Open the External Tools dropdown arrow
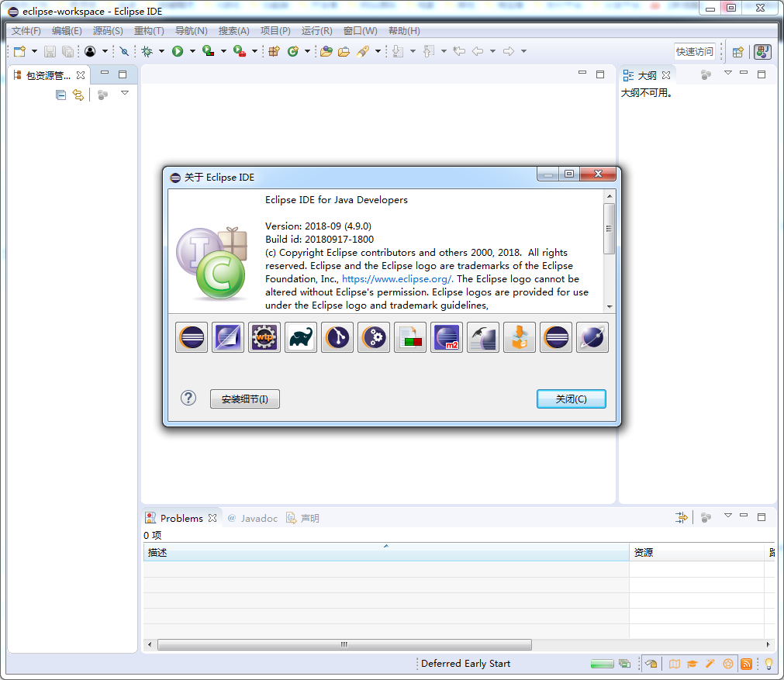This screenshot has height=680, width=784. (254, 51)
